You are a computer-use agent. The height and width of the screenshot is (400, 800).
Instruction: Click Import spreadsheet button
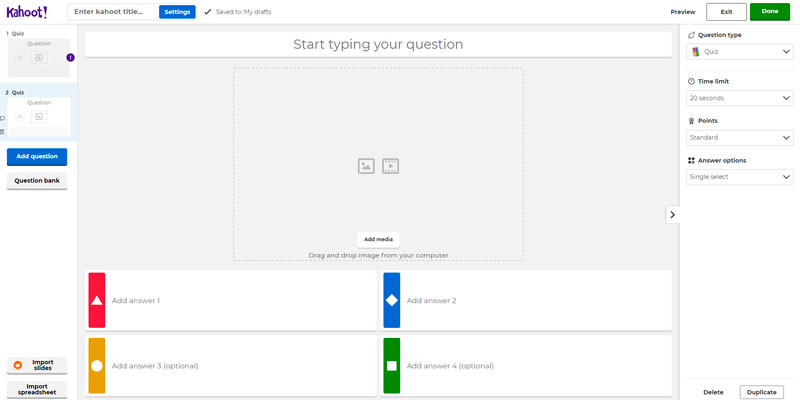37,389
